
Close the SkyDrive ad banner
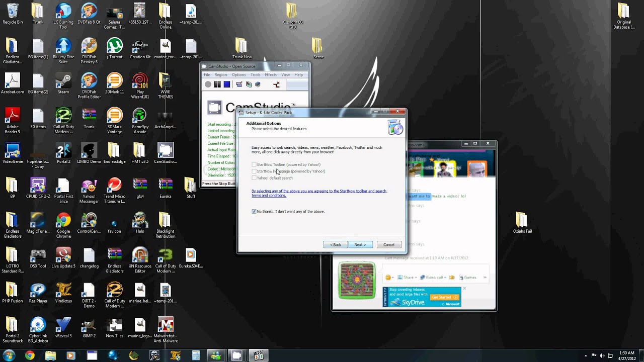pos(464,288)
